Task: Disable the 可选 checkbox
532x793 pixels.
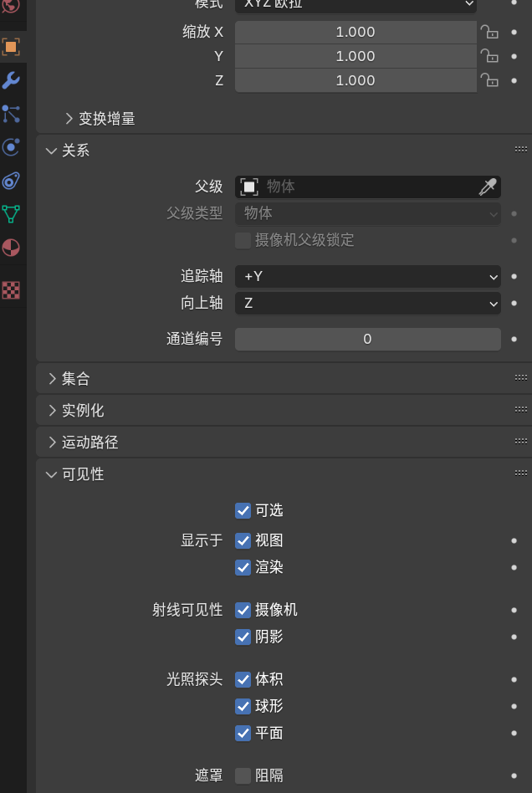Action: (243, 510)
